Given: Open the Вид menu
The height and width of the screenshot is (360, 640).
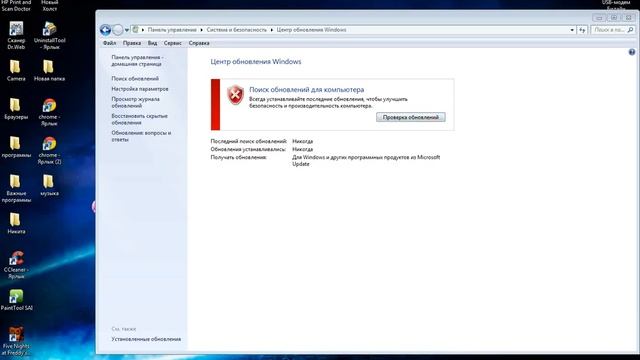Looking at the screenshot, I should (152, 43).
